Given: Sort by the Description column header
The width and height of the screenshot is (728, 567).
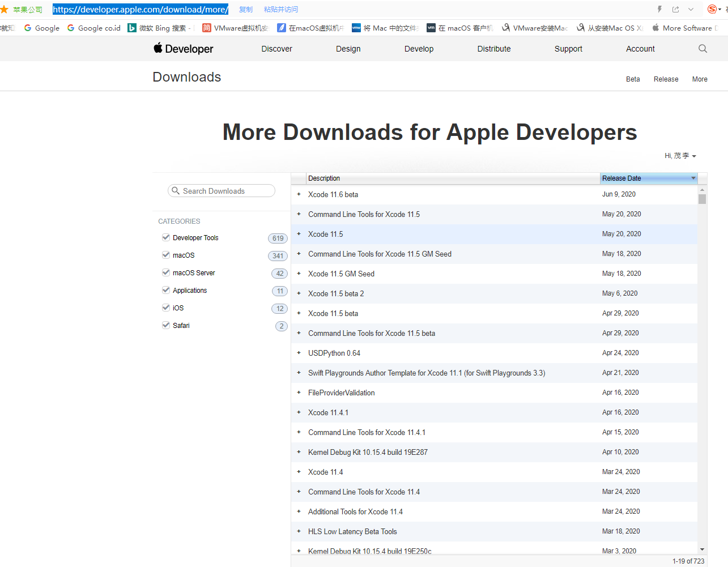Looking at the screenshot, I should click(x=453, y=178).
